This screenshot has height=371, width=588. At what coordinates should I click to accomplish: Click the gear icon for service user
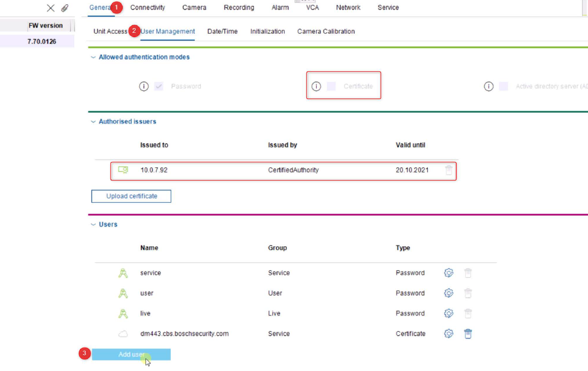448,273
